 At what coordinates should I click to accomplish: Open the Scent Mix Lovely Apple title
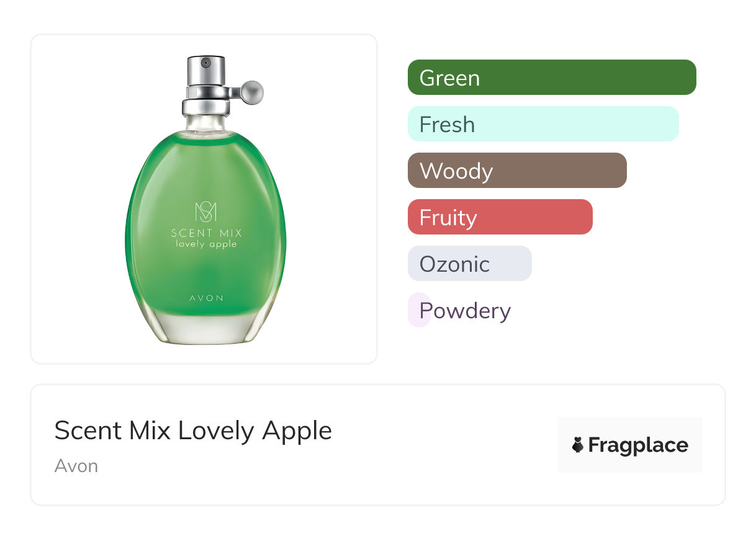[x=193, y=431]
